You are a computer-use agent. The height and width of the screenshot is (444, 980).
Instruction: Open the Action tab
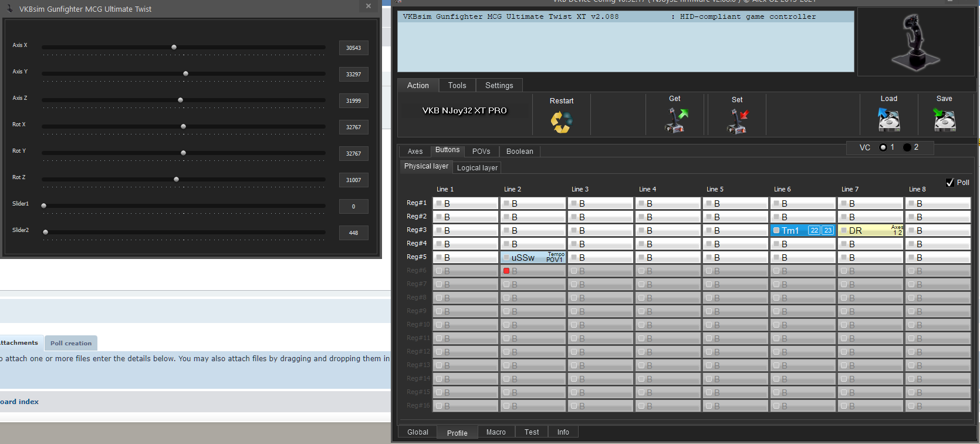pos(418,85)
